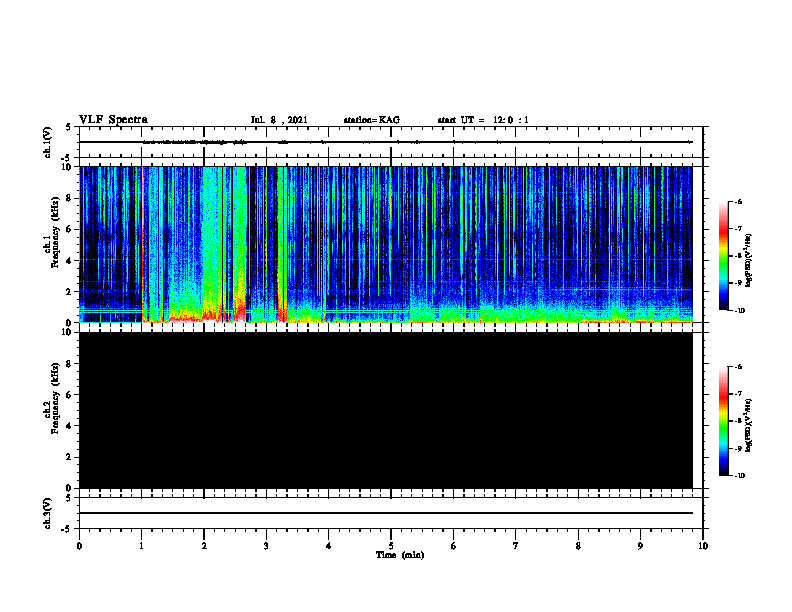Click time axis tick label "4"
Screen dimensions: 792x612
329,546
